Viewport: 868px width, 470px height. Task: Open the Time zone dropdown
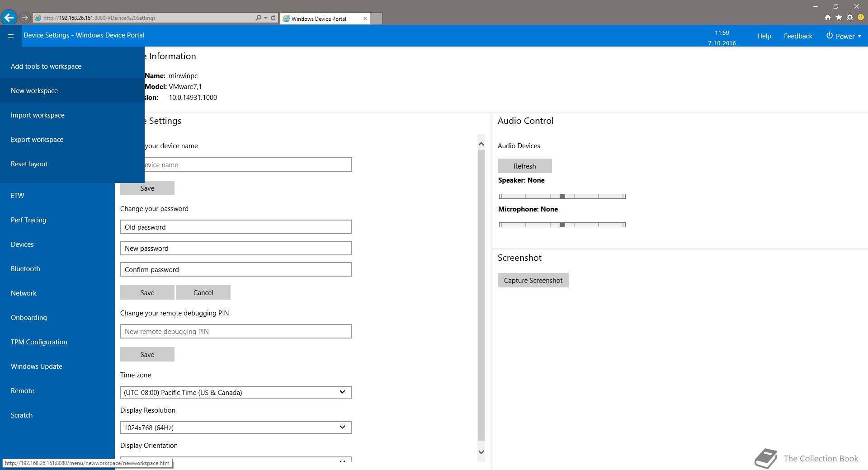point(236,392)
